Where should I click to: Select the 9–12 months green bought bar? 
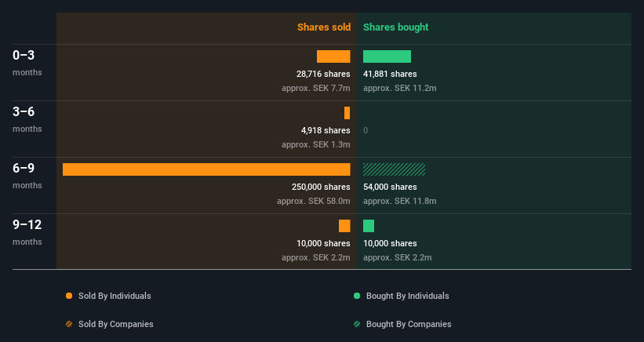tap(369, 226)
